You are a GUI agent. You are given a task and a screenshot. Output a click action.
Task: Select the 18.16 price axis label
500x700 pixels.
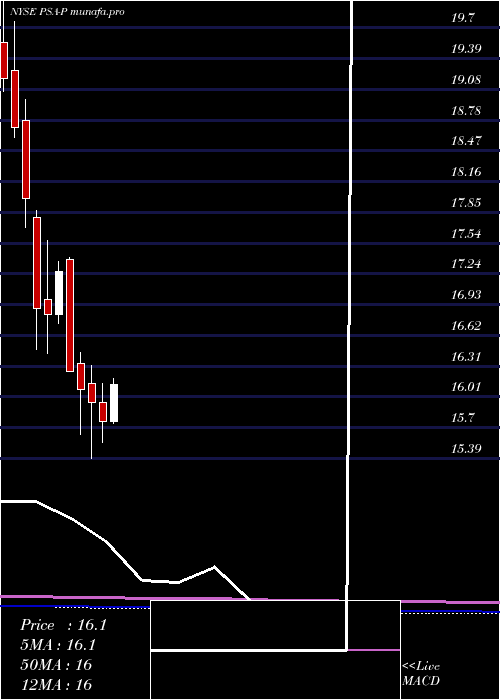pyautogui.click(x=466, y=172)
